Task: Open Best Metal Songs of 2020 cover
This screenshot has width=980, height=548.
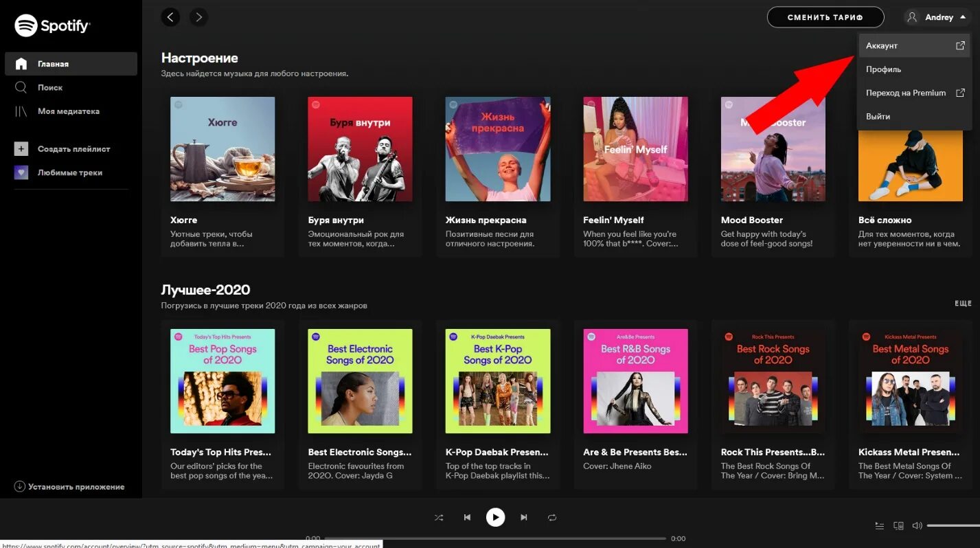Action: click(x=911, y=381)
